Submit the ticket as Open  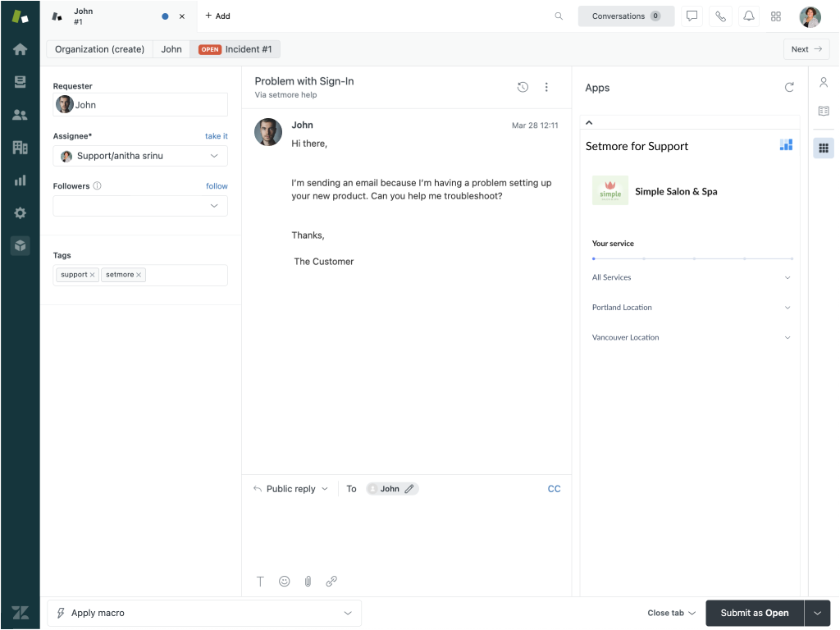pyautogui.click(x=755, y=613)
